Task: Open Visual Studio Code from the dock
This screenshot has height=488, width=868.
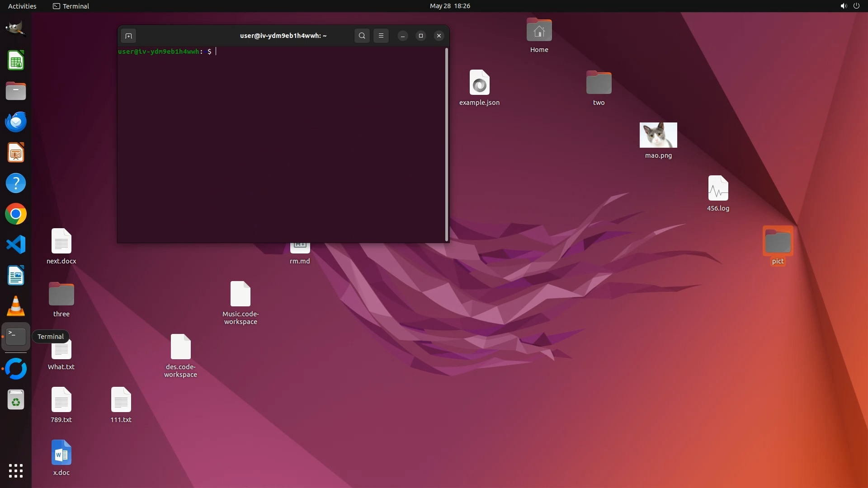Action: click(x=15, y=245)
